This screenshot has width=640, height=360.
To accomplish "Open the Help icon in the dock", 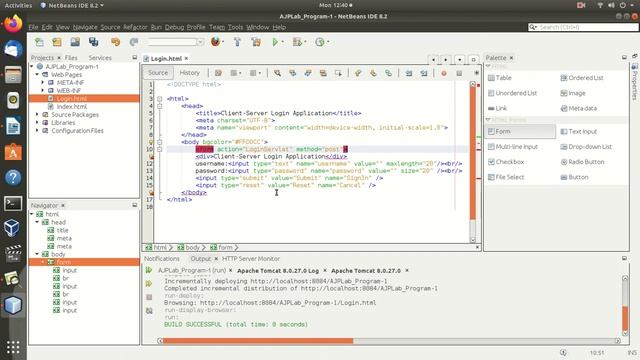I will pyautogui.click(x=13, y=178).
